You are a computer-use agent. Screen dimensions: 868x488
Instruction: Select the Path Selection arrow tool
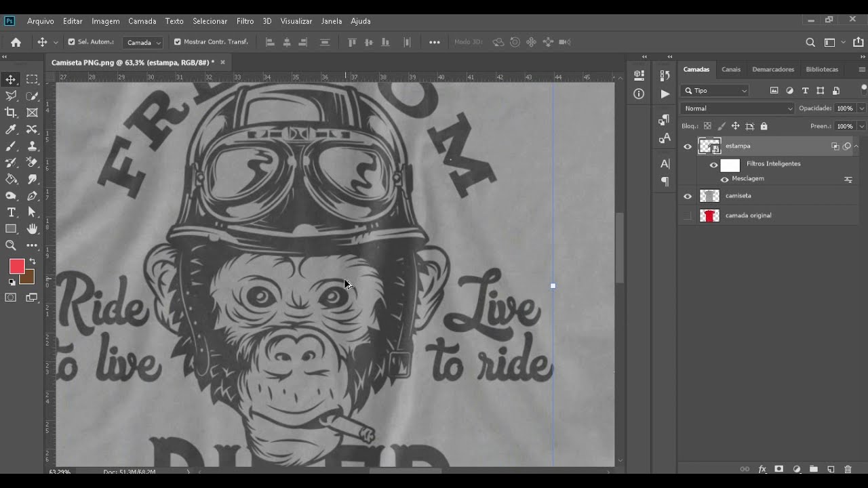(32, 212)
